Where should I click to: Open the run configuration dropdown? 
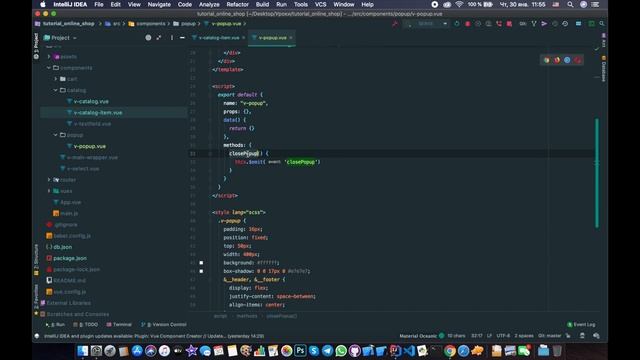click(x=427, y=24)
